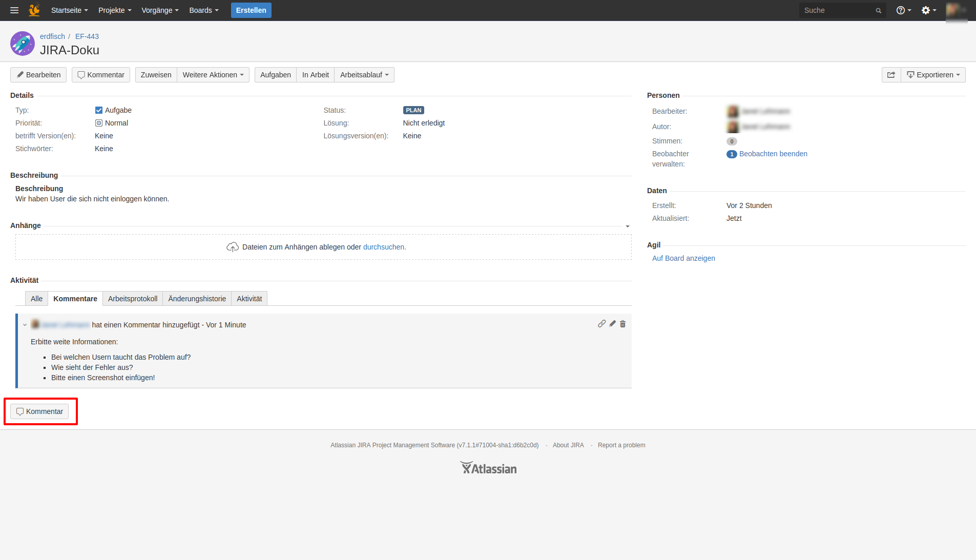Click the Aufgaben transition button

[x=275, y=75]
